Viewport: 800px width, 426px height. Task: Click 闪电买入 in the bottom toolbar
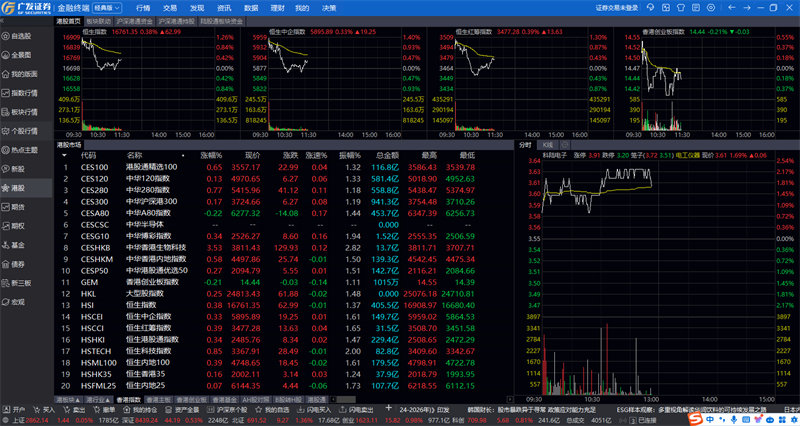314,410
